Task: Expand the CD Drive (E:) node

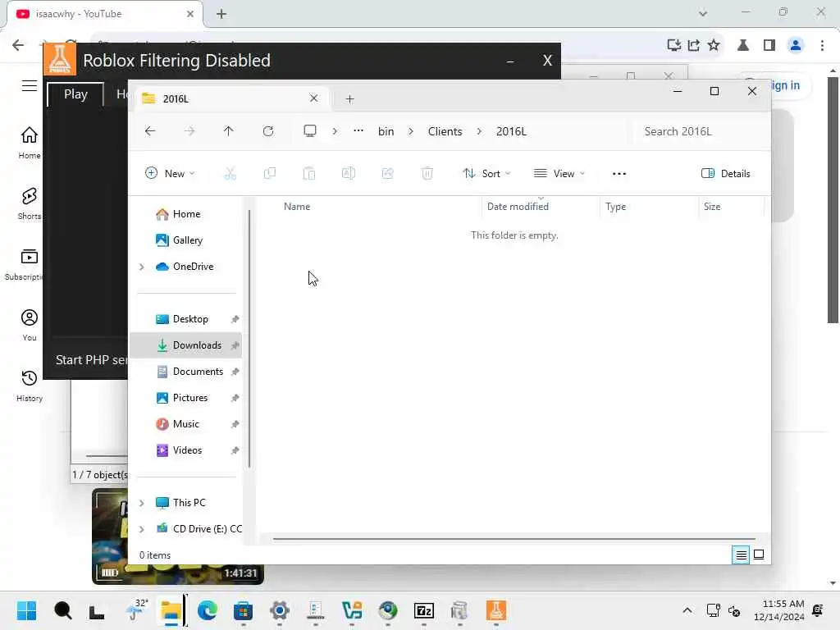Action: click(141, 529)
